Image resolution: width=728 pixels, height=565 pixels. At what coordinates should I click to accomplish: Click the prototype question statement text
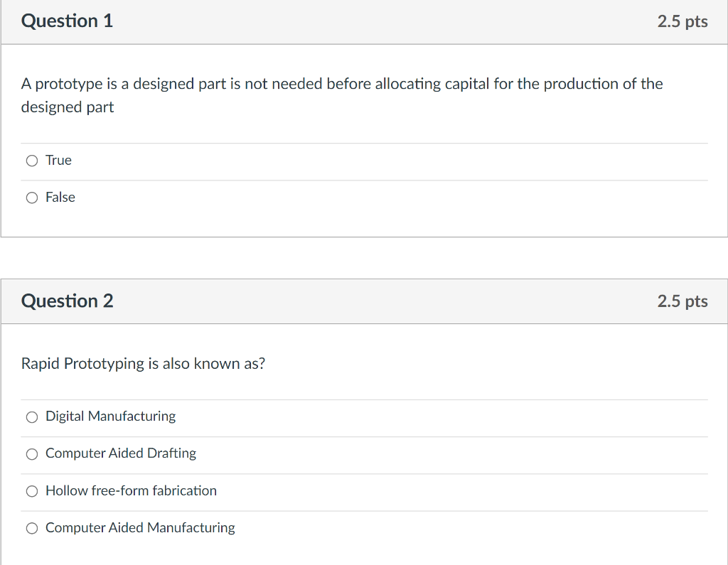342,95
